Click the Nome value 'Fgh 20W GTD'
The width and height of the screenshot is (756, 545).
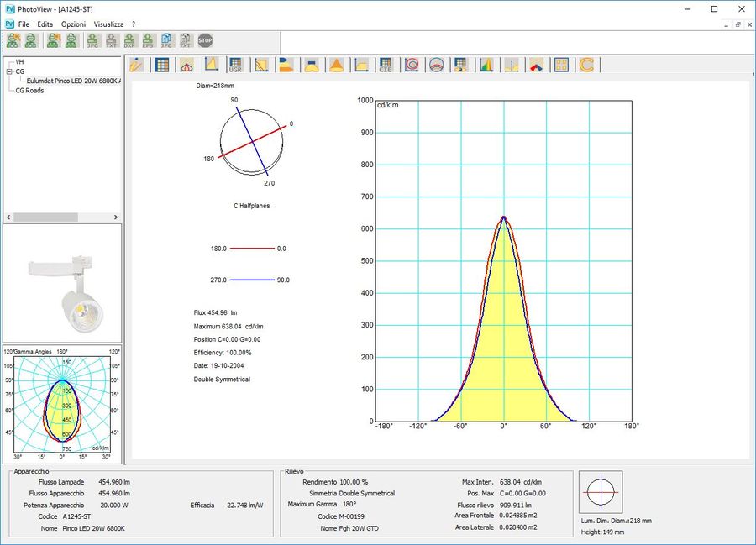(359, 528)
